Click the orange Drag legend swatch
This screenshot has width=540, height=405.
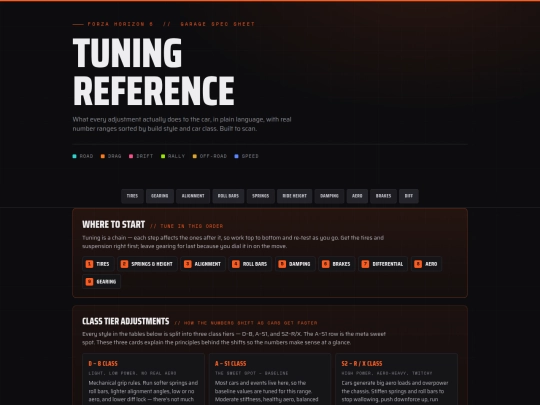coord(103,156)
